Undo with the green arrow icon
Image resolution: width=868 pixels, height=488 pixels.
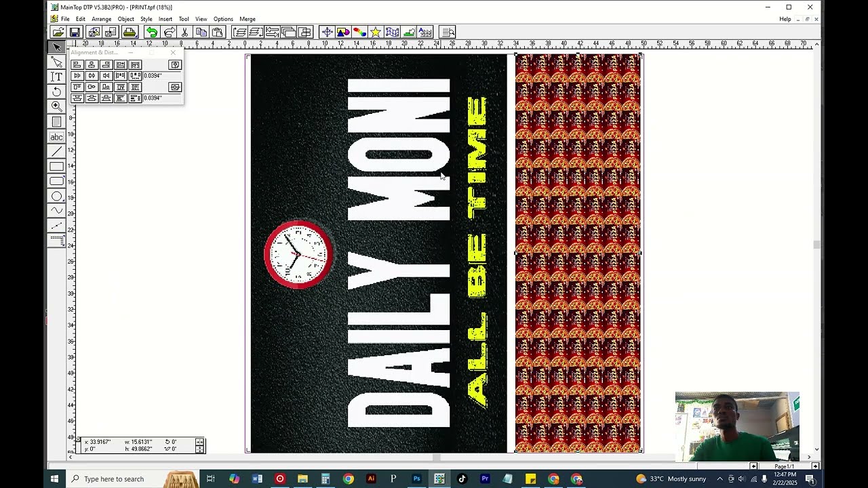click(151, 32)
